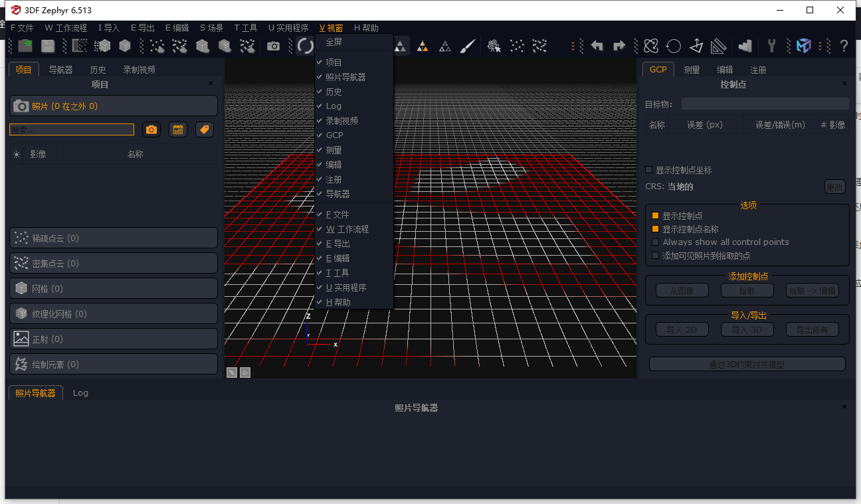Toggle 项目 panel visibility in 视窗 menu
Screen dimensions: 861x504
(x=354, y=62)
